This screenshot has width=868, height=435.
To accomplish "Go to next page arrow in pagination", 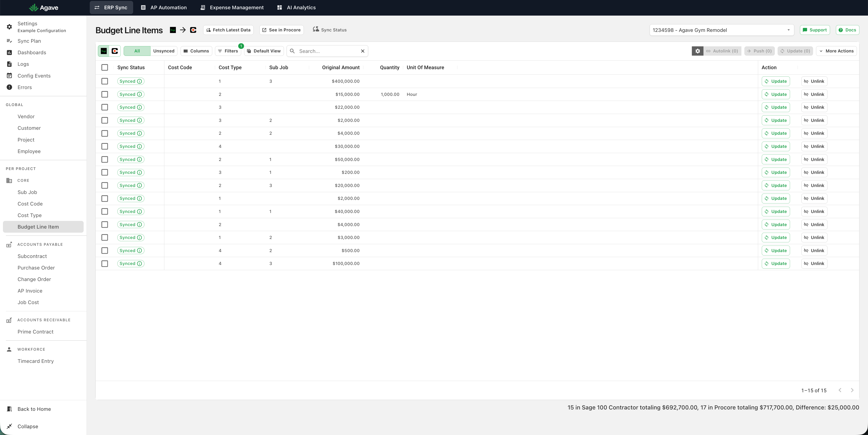I will (x=852, y=390).
